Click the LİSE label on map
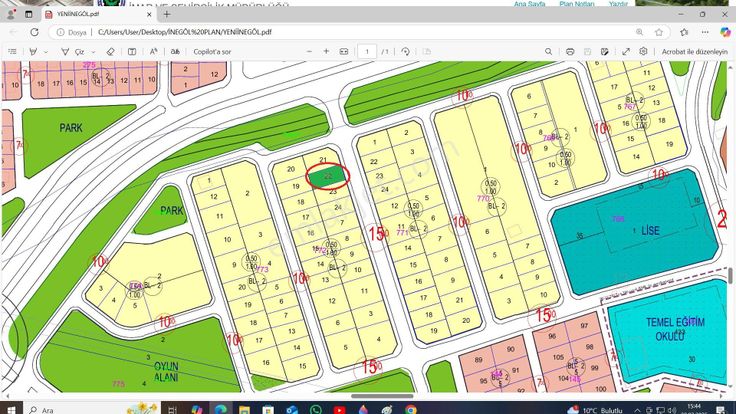 click(650, 230)
